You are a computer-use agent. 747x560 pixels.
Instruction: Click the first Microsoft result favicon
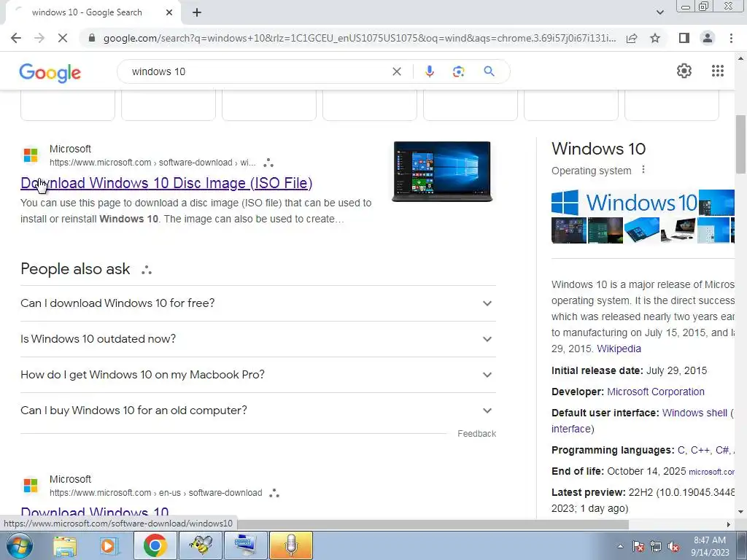pos(31,155)
